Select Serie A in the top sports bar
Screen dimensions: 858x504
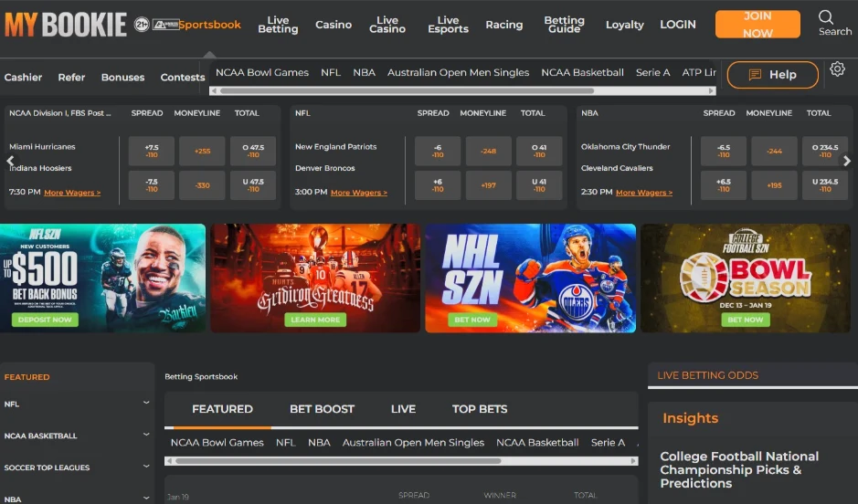point(652,72)
